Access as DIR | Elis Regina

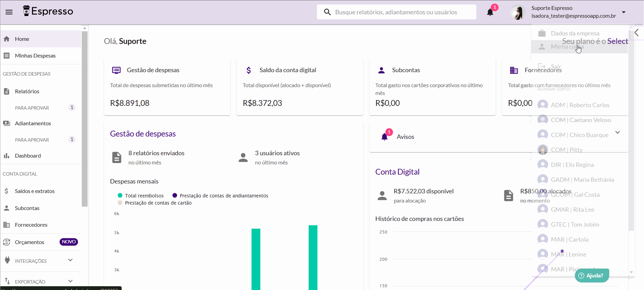[579, 165]
